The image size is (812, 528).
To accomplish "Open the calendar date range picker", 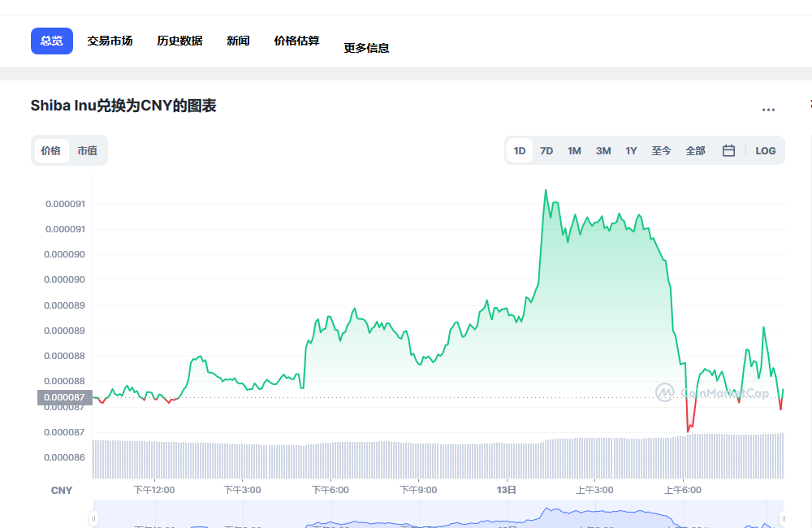I will pos(728,151).
